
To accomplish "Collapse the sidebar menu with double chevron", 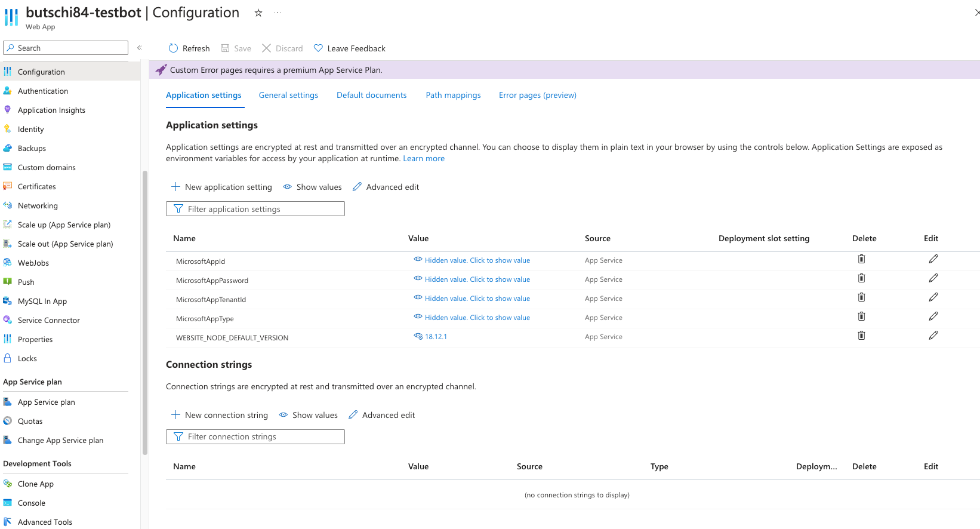I will point(139,48).
